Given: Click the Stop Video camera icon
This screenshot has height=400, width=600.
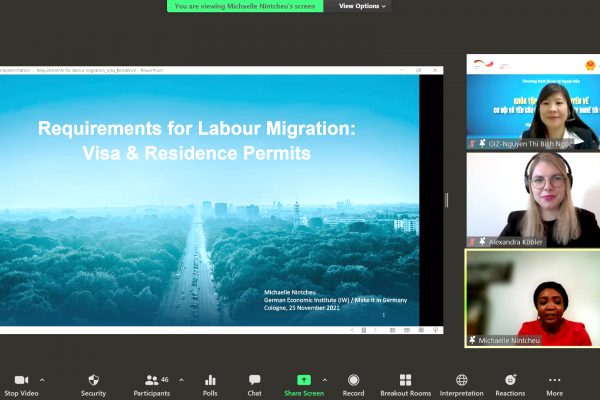Looking at the screenshot, I should click(x=21, y=380).
